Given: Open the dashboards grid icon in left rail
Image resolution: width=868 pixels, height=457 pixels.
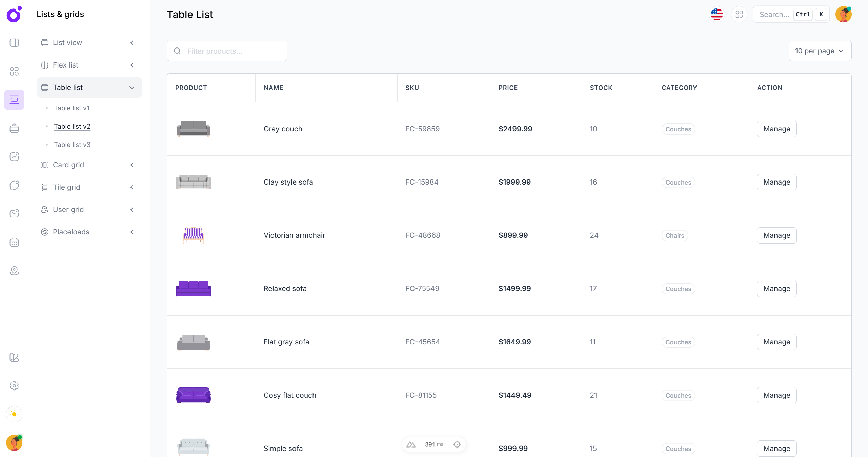Looking at the screenshot, I should point(14,71).
